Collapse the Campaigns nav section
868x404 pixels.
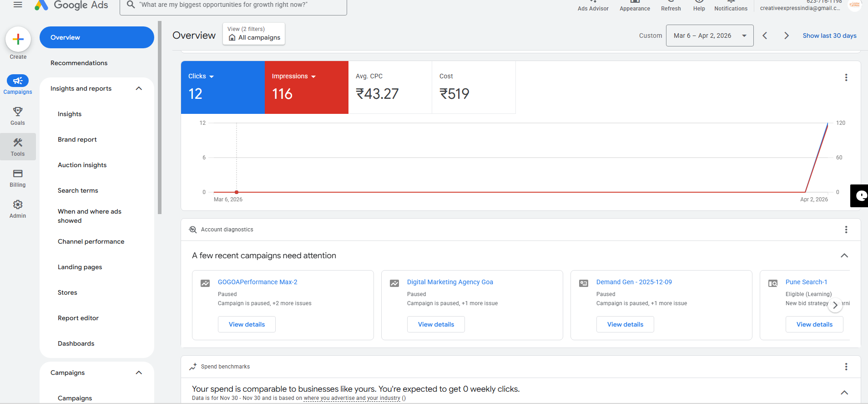[139, 373]
